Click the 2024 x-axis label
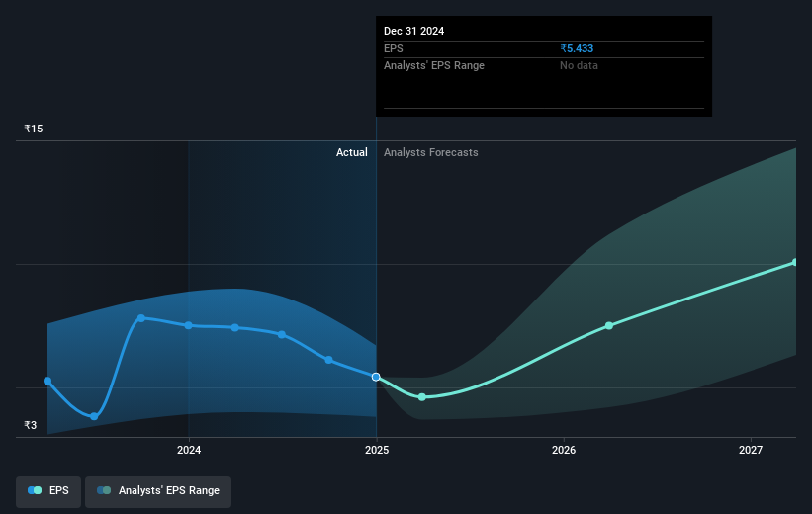The image size is (812, 514). coord(189,451)
